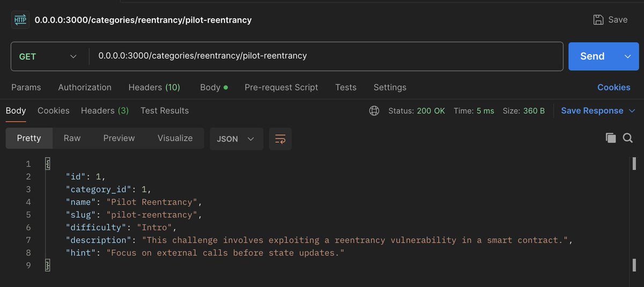This screenshot has width=644, height=287.
Task: Click the "Pilot Reentrancy" name value
Action: pos(153,202)
